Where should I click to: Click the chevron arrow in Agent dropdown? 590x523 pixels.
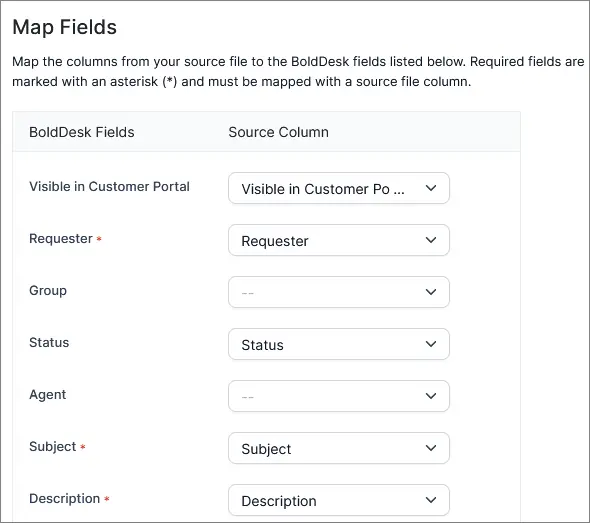point(431,395)
